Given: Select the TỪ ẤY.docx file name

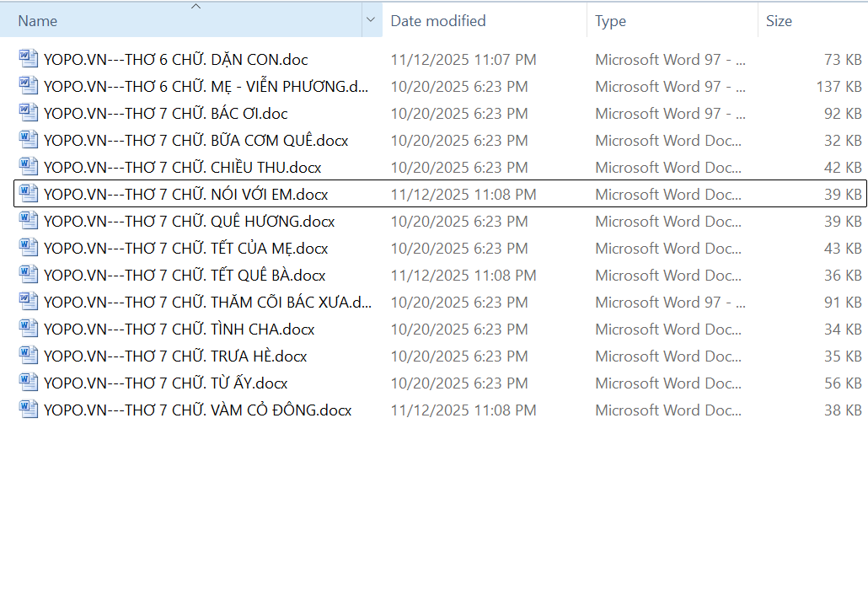Looking at the screenshot, I should pos(166,383).
